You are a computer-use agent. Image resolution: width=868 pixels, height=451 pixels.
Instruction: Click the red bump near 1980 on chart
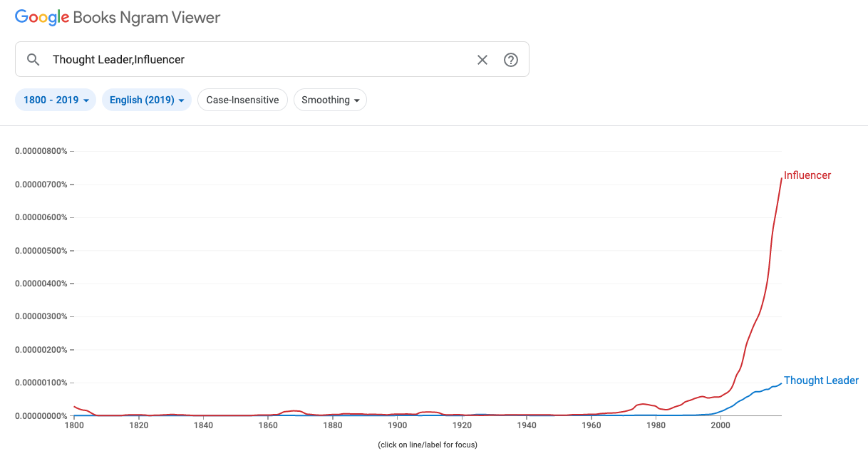tap(643, 404)
